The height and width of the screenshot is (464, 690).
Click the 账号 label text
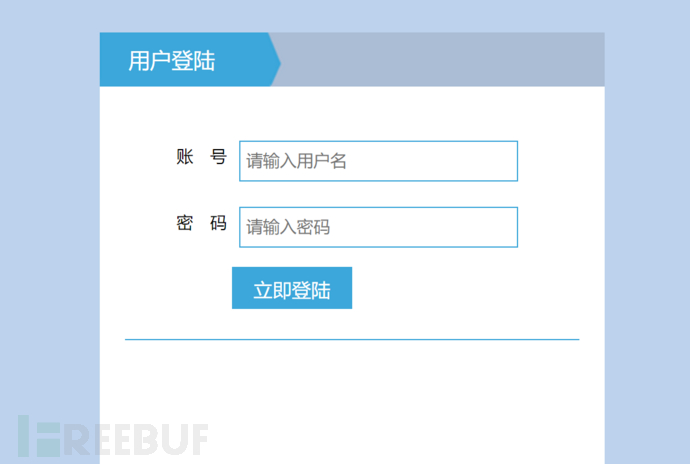click(x=202, y=157)
